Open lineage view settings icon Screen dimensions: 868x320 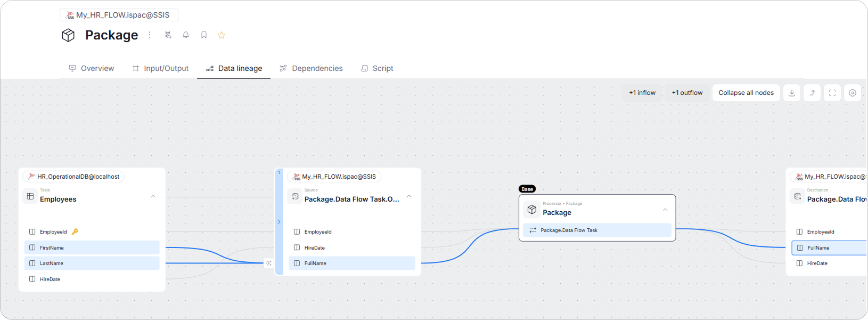(x=853, y=93)
